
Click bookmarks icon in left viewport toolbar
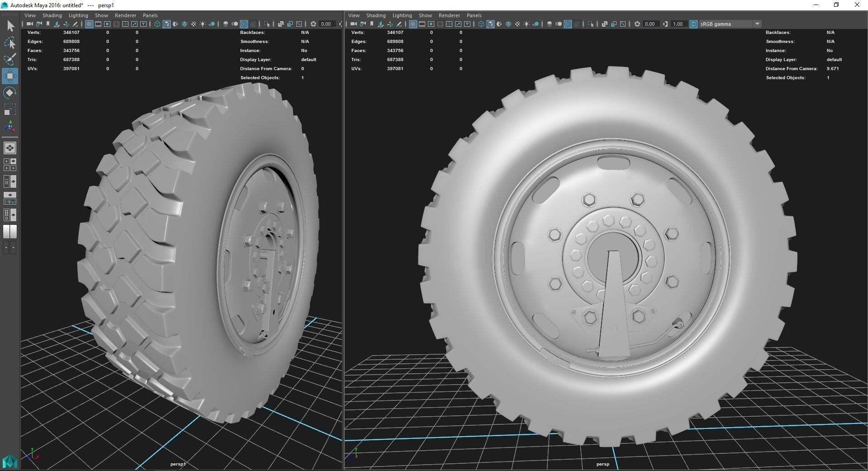[48, 24]
